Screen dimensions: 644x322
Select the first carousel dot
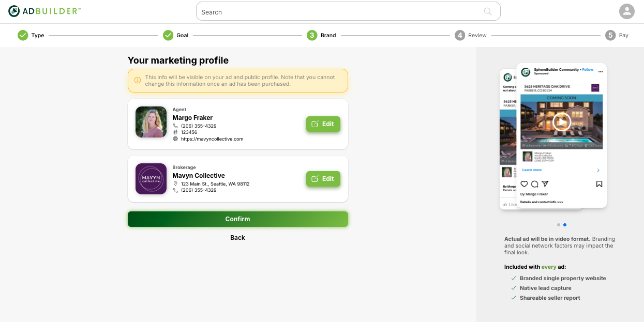click(559, 225)
